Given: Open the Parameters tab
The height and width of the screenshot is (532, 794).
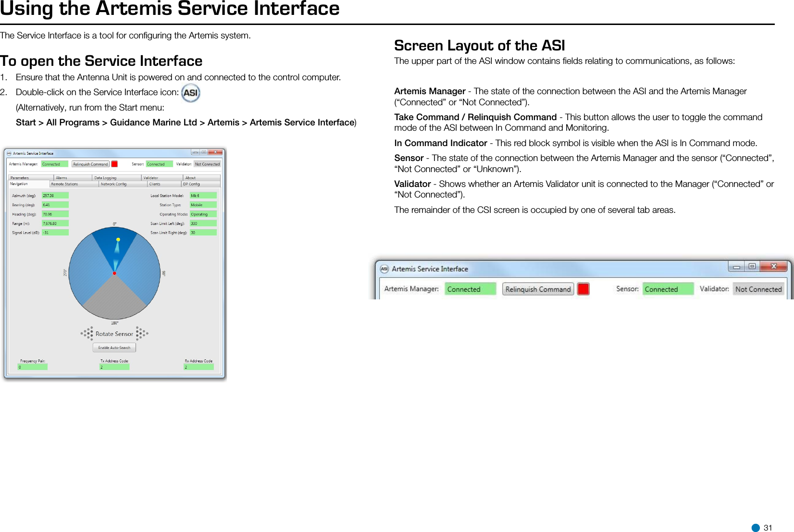Looking at the screenshot, I should (31, 178).
